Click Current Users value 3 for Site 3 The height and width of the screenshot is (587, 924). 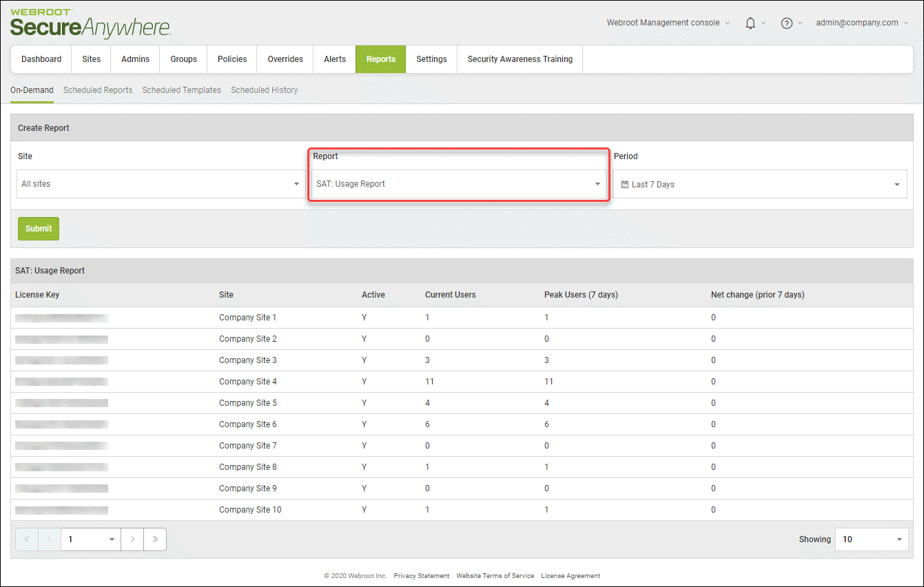coord(427,360)
